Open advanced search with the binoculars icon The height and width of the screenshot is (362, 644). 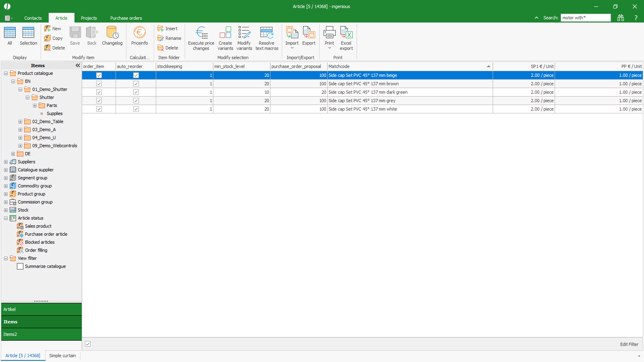(620, 18)
